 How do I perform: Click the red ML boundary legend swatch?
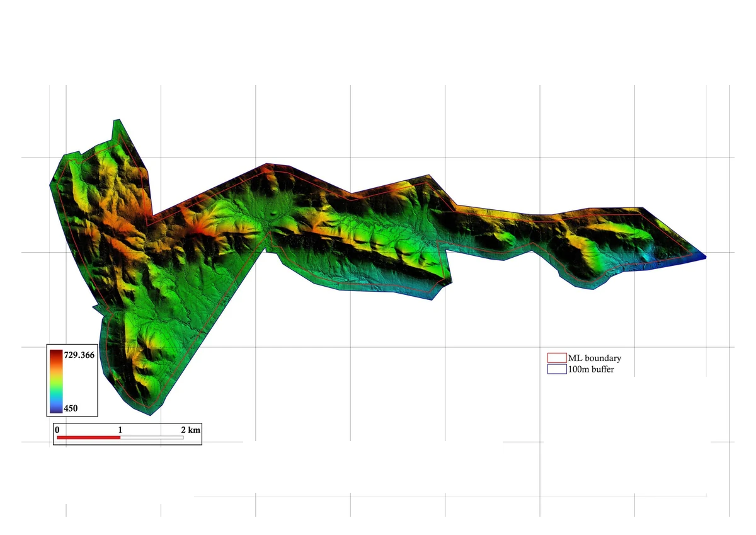coord(557,358)
